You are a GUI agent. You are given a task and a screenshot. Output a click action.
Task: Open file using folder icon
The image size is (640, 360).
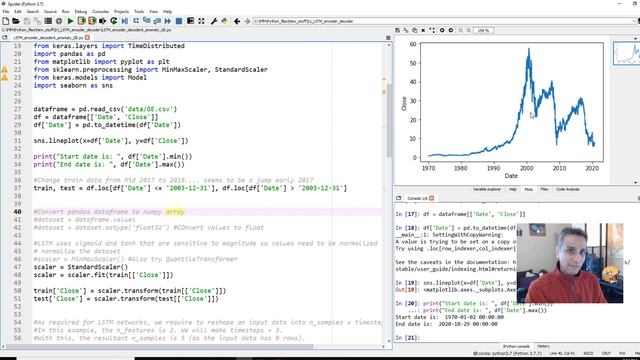(16, 21)
